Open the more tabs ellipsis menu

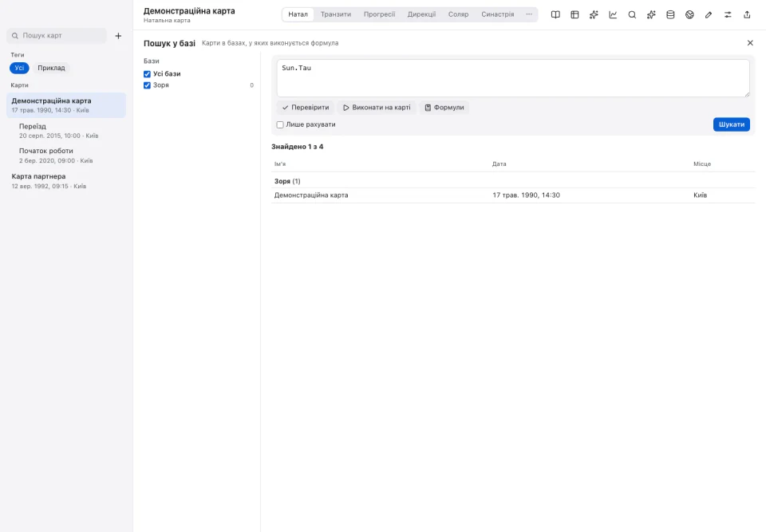coord(529,14)
